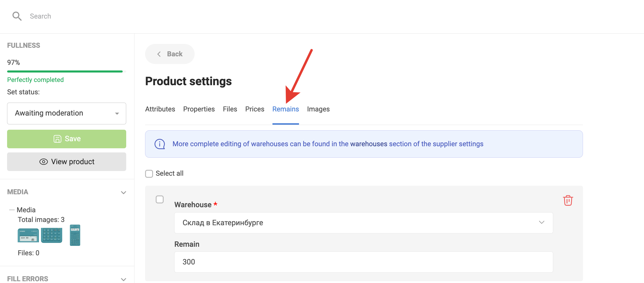Click the Remain quantity input field
644x283 pixels.
(363, 262)
